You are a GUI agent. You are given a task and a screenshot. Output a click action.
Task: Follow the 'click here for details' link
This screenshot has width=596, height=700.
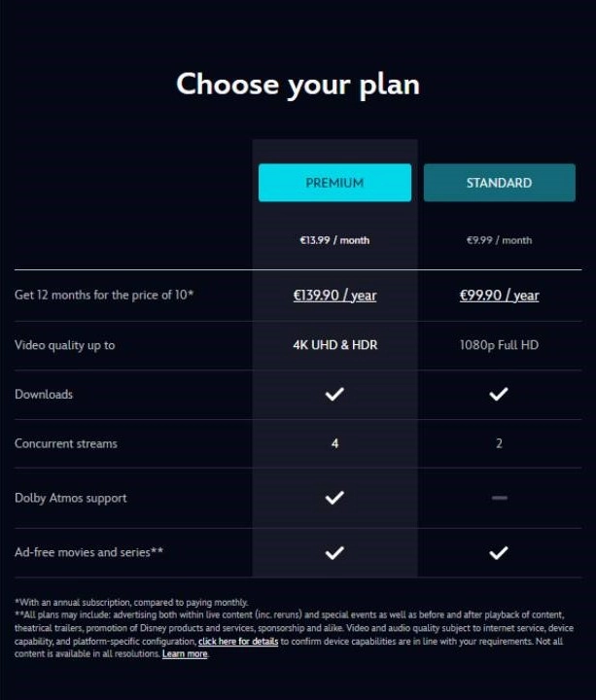(x=238, y=641)
